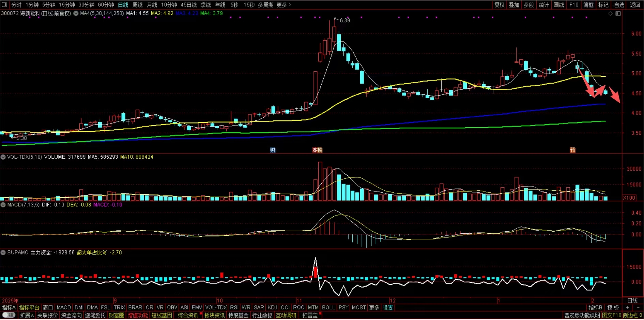The height and width of the screenshot is (320, 644).
Task: Toggle 简框 simple frame mode
Action: (588, 5)
